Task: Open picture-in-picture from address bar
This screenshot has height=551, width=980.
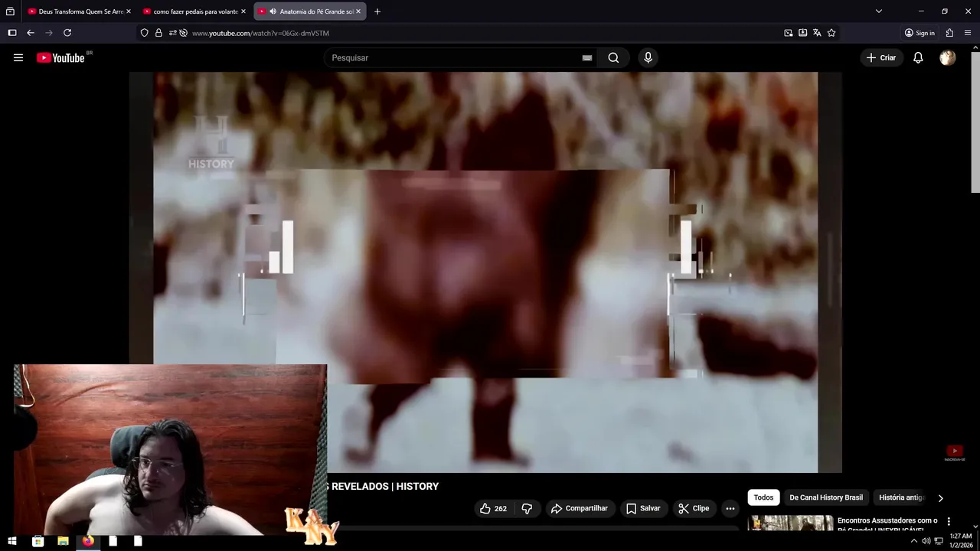Action: point(788,33)
